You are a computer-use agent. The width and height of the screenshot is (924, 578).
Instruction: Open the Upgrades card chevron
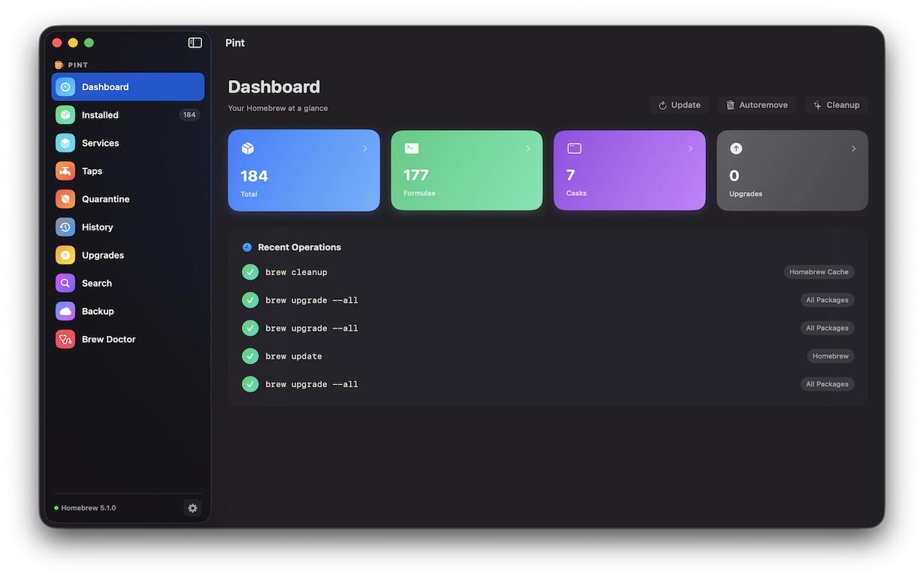pyautogui.click(x=853, y=149)
